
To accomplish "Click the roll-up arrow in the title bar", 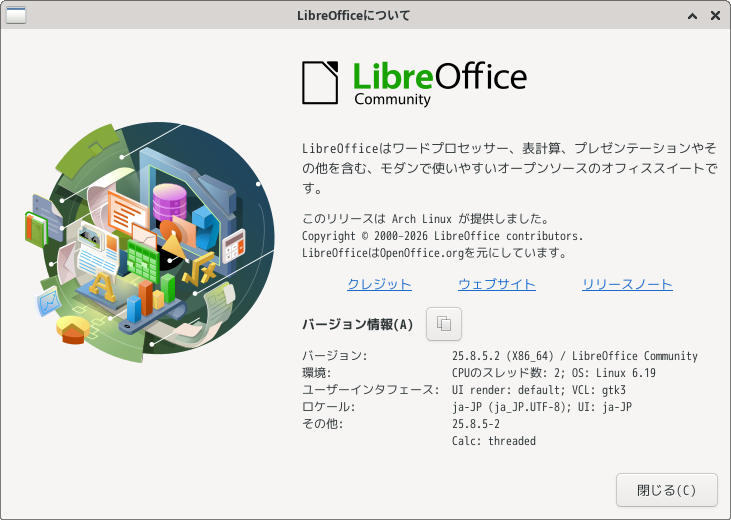I will pos(692,15).
